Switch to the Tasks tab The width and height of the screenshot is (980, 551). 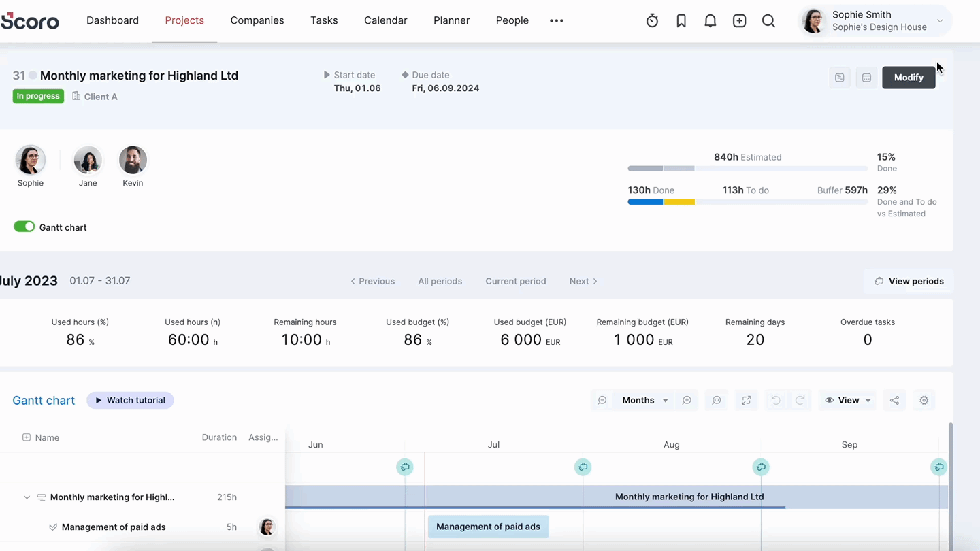324,20
